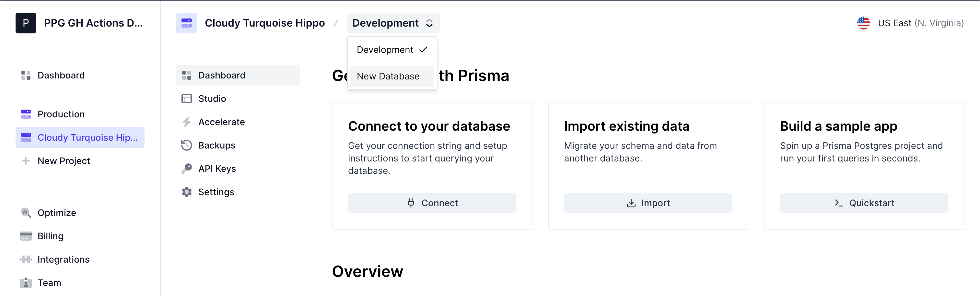980x297 pixels.
Task: Click the Cloudy Turquoise Hip... sidebar icon
Action: (x=26, y=137)
